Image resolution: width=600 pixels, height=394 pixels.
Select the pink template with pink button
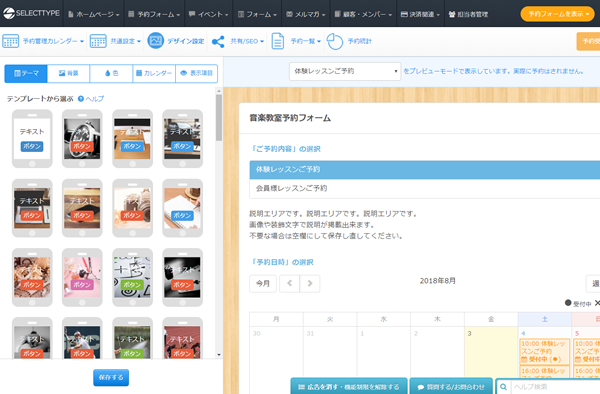[x=82, y=277]
